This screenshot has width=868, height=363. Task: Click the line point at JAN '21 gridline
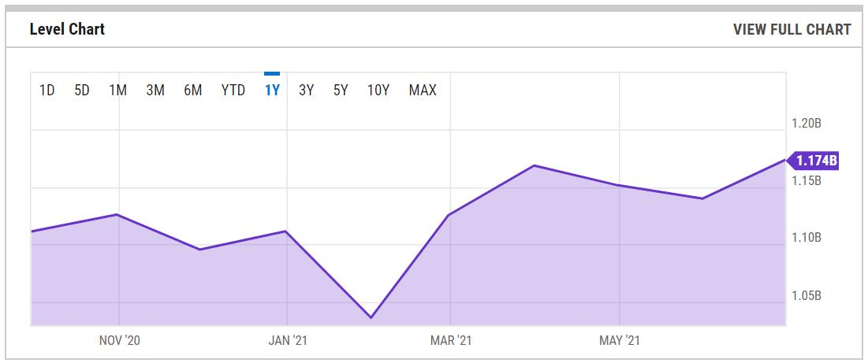(x=286, y=232)
